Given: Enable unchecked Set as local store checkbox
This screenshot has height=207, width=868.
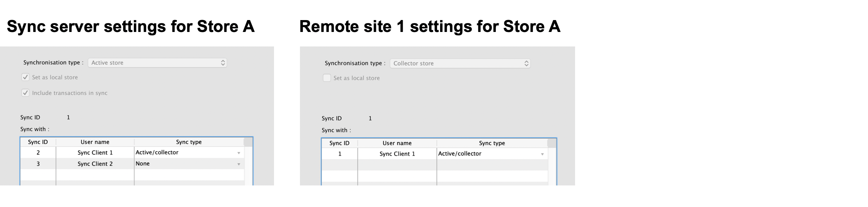Looking at the screenshot, I should click(327, 78).
